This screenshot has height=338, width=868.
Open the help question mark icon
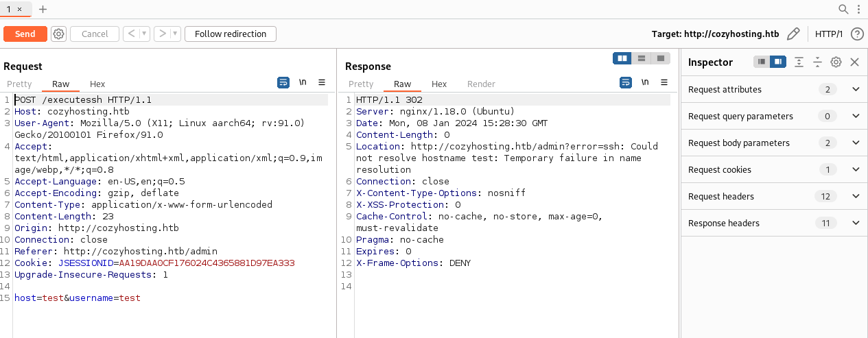[857, 34]
